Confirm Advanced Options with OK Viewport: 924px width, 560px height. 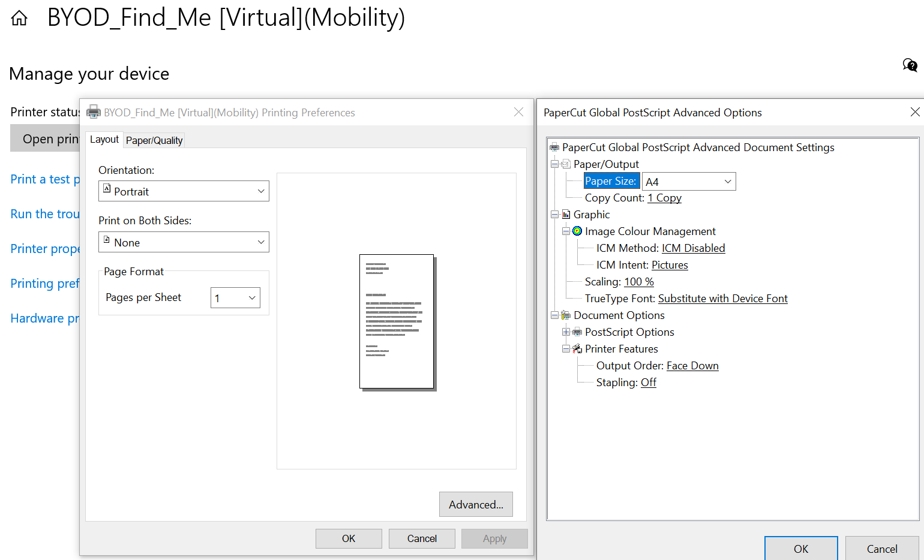[x=801, y=549]
